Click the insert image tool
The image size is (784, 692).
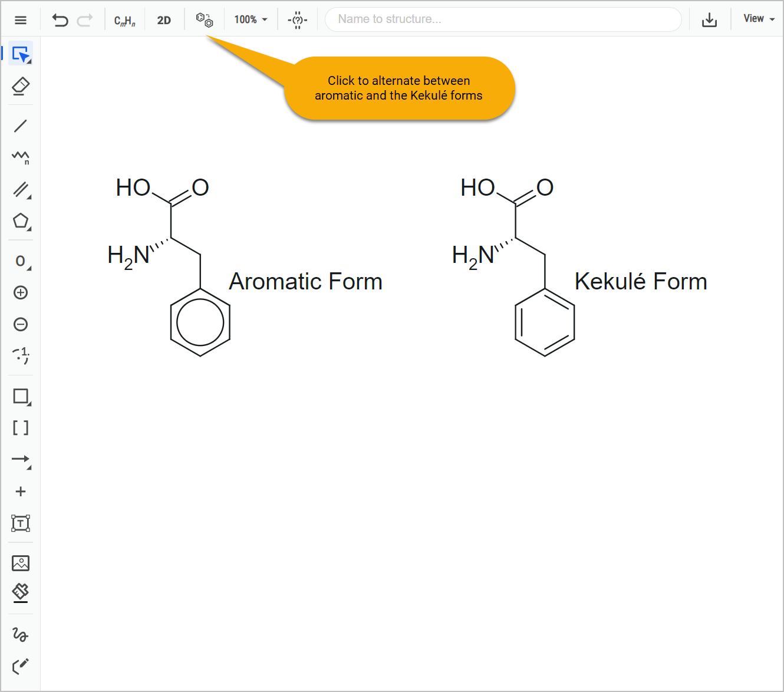(21, 563)
